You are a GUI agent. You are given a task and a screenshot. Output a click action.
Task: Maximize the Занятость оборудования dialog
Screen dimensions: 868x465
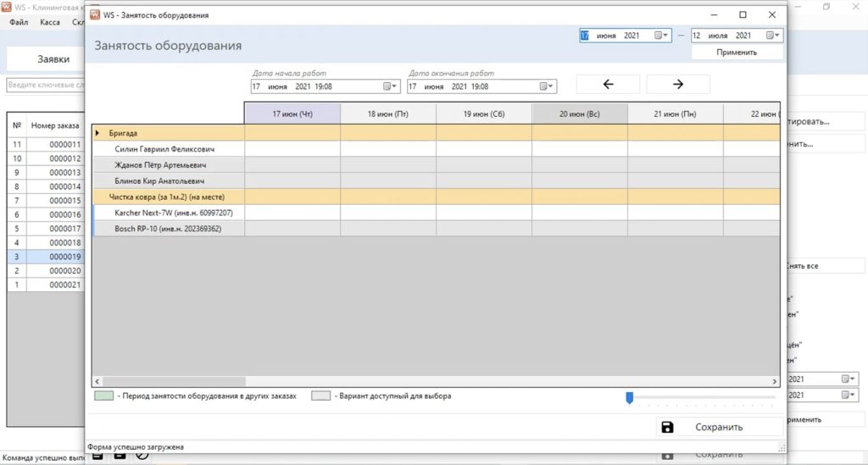point(743,15)
